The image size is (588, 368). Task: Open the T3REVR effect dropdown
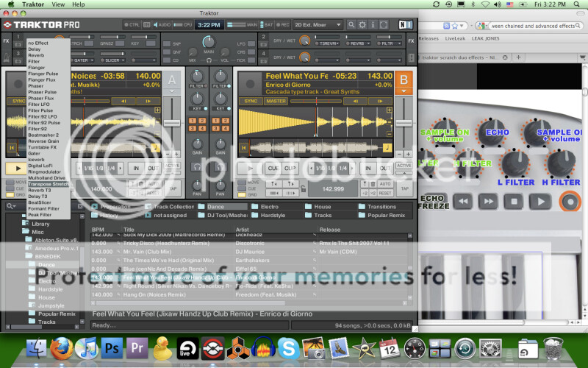coord(327,43)
